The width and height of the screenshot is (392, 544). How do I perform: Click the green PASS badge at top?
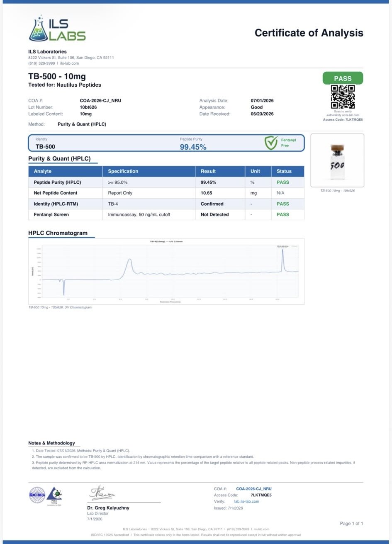tap(343, 78)
